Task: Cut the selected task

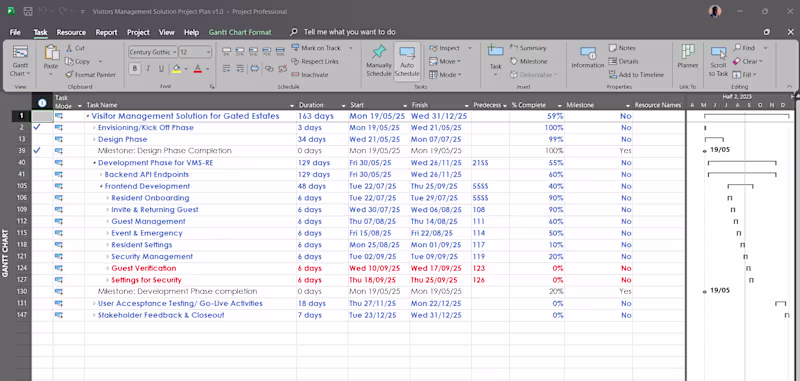Action: click(75, 48)
